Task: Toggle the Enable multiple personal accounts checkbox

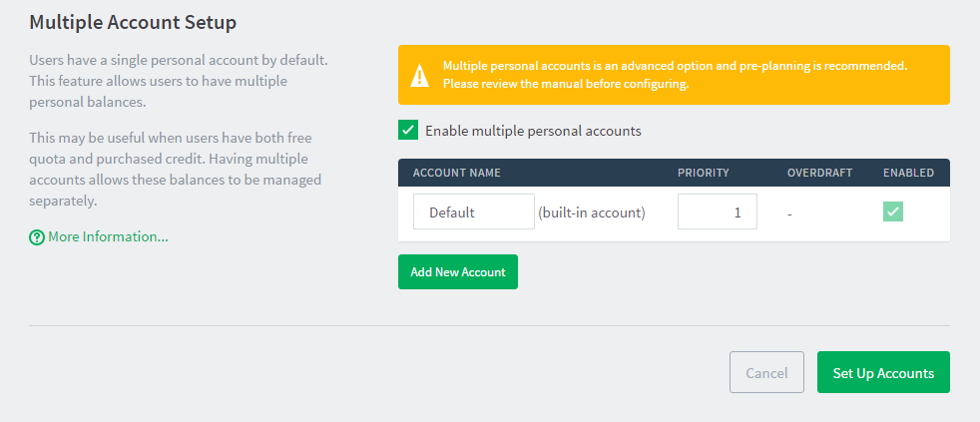Action: tap(408, 130)
